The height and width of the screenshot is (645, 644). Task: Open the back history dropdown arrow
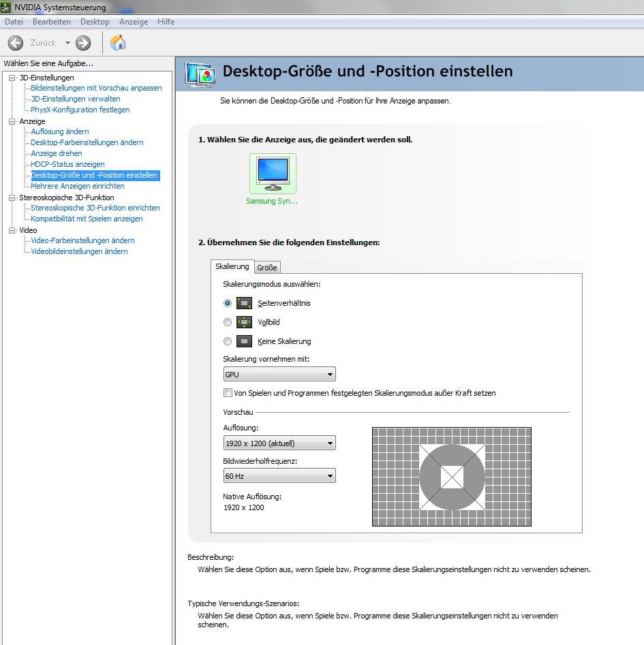coord(67,43)
